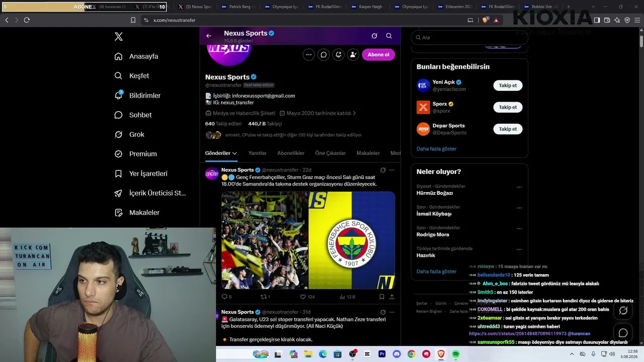Switch to the Patrick Berg browser tab
This screenshot has width=644, height=362.
[x=240, y=7]
